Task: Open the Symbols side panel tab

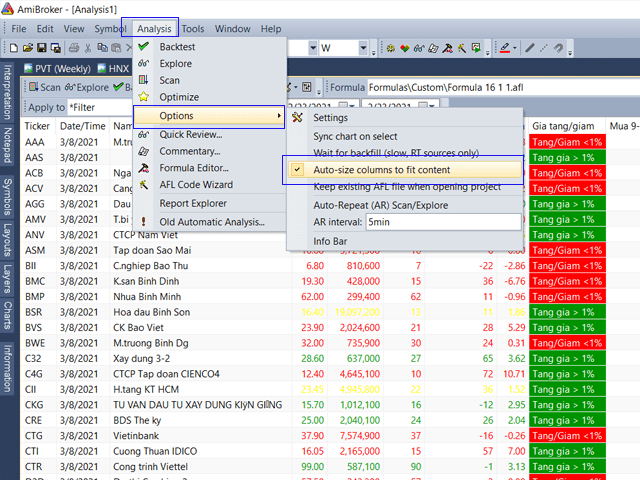Action: pos(7,196)
